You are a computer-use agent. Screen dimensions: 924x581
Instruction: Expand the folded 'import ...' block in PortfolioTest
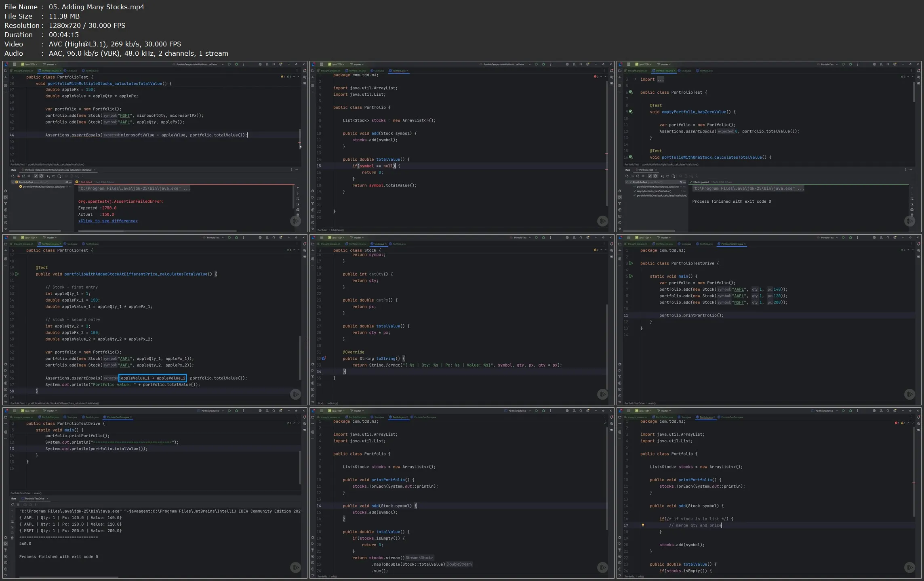pyautogui.click(x=636, y=80)
